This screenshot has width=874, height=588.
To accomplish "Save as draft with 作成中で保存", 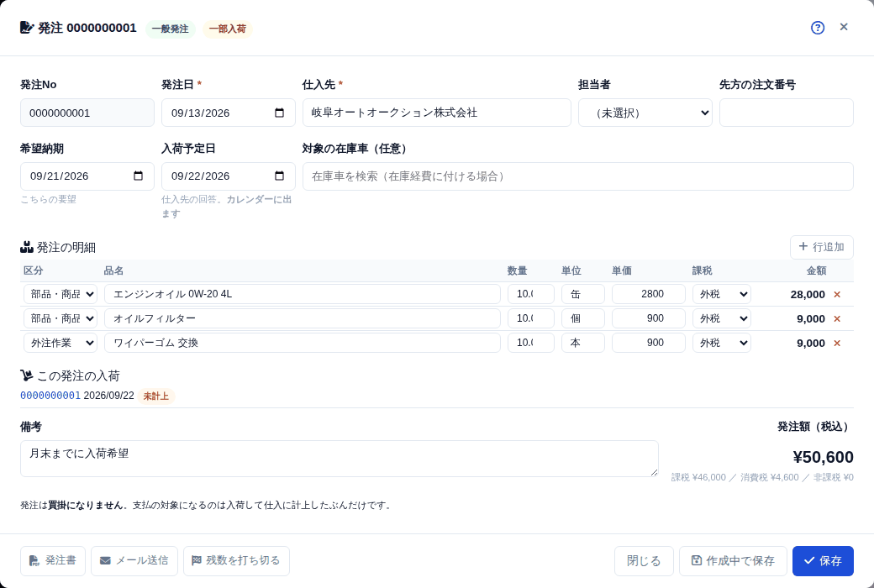I will point(733,560).
